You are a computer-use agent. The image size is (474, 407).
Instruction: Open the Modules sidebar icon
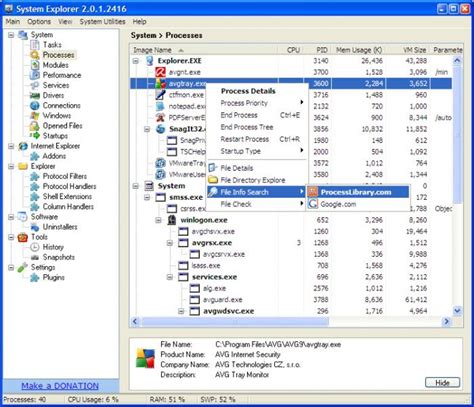(x=35, y=65)
